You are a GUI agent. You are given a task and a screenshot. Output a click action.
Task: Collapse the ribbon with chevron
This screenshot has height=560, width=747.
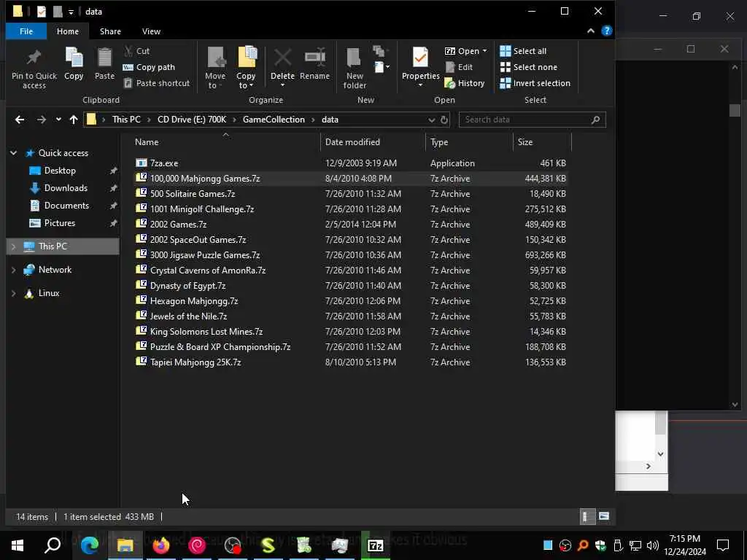[x=591, y=31]
